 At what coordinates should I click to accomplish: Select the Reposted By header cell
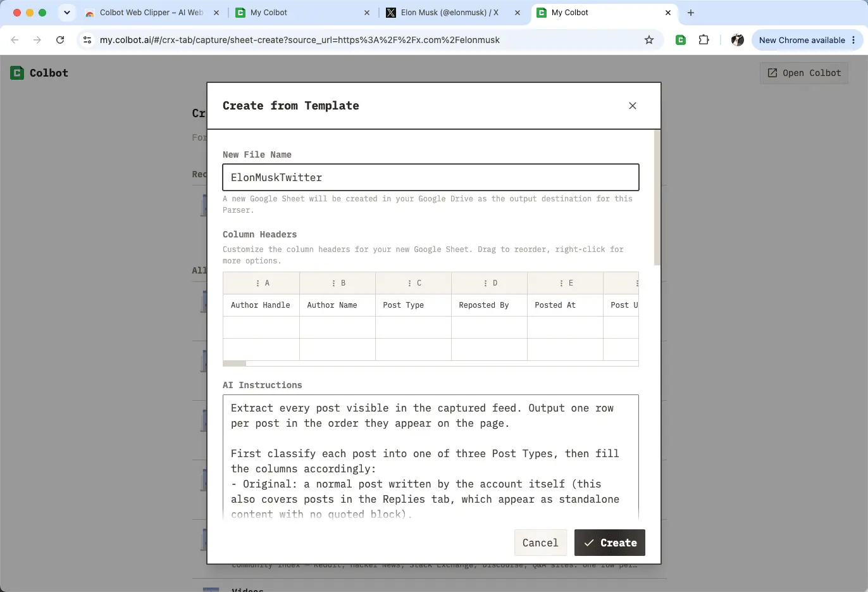pos(489,305)
